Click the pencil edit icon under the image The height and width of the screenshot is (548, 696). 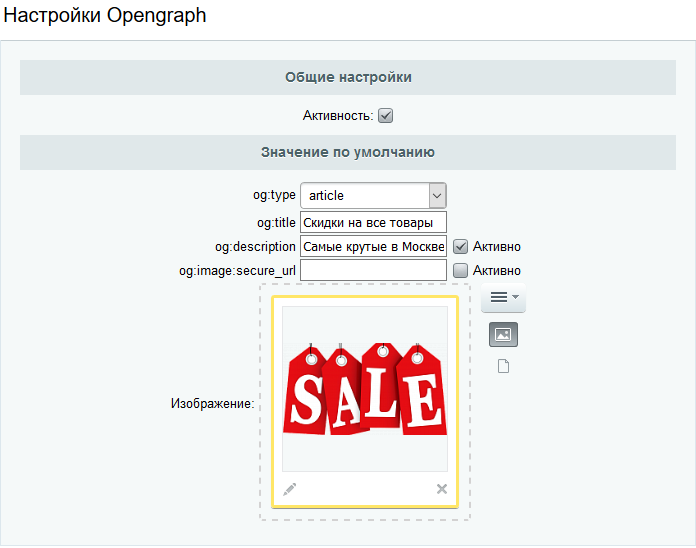coord(290,489)
